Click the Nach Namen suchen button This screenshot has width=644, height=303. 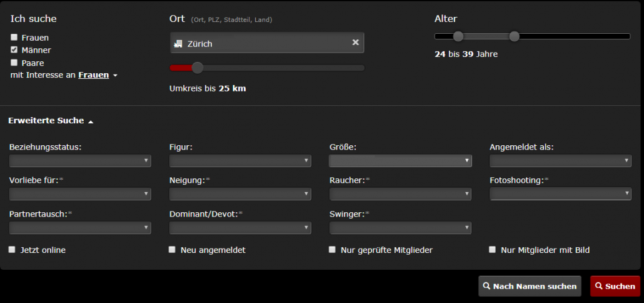click(x=530, y=286)
